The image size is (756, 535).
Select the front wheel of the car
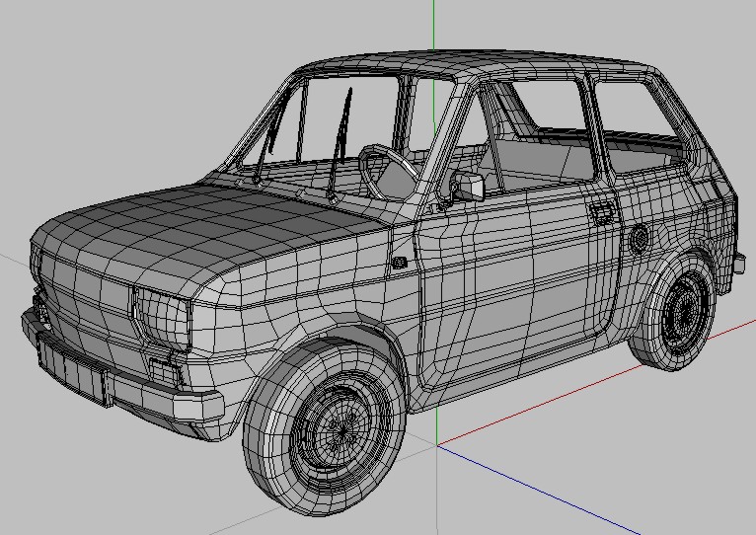tap(324, 427)
